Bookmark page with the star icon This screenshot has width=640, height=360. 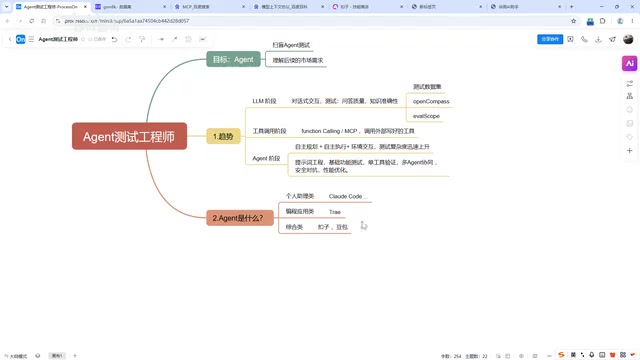(x=573, y=21)
